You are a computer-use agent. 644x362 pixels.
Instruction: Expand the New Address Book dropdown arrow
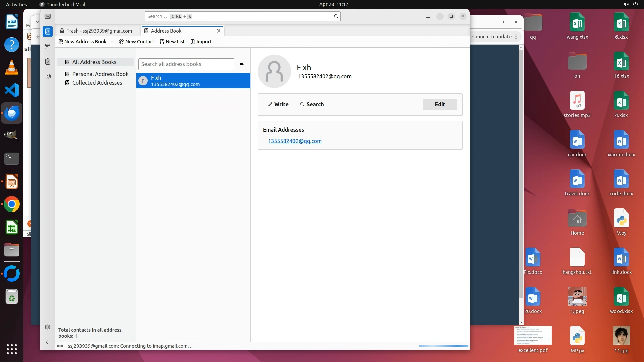click(x=112, y=42)
